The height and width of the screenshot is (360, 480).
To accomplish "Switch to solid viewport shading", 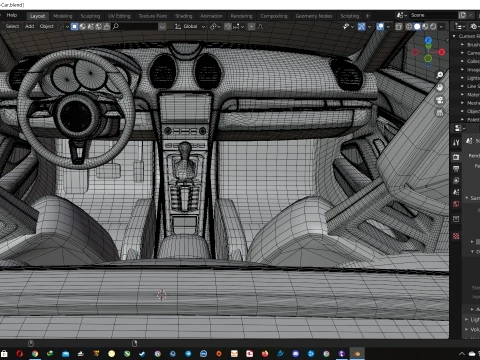I will point(417,26).
